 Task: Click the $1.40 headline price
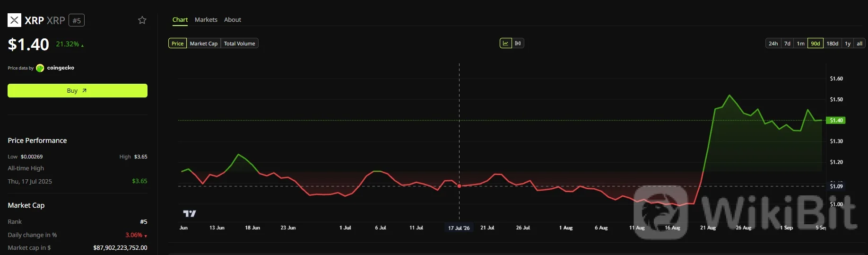point(28,44)
